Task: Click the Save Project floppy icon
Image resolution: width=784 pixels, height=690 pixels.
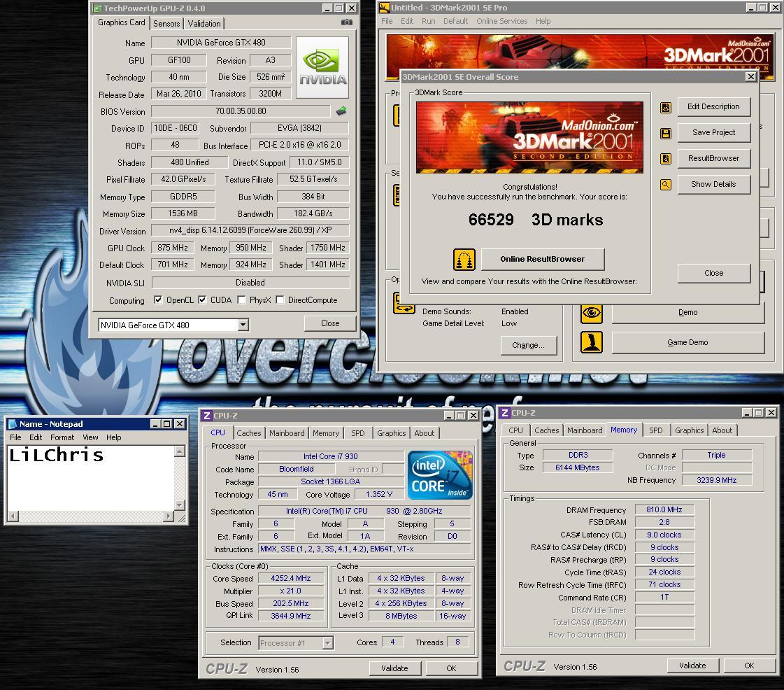Action: pyautogui.click(x=666, y=133)
